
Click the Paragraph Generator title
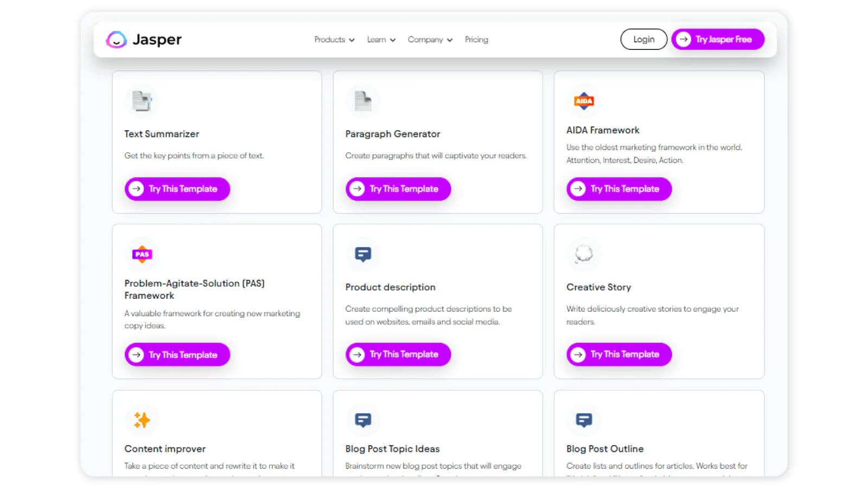[393, 134]
